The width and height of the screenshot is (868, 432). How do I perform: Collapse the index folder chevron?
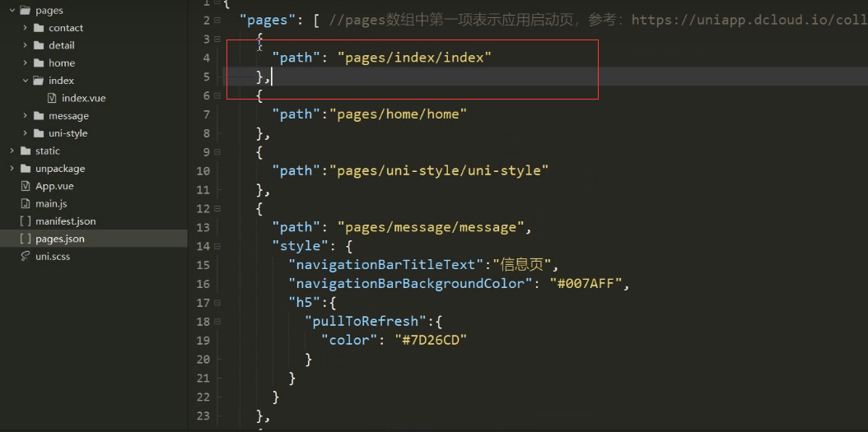[26, 80]
